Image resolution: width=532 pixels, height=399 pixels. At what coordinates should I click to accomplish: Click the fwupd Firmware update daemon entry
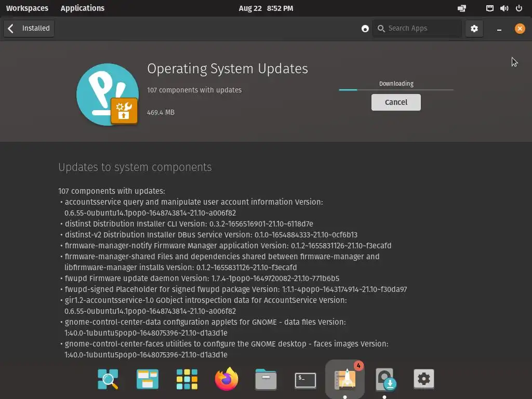[199, 278]
